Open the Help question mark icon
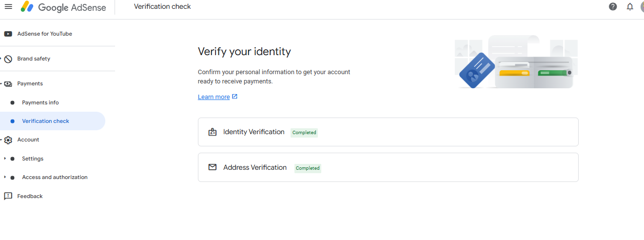The image size is (644, 240). pyautogui.click(x=613, y=7)
